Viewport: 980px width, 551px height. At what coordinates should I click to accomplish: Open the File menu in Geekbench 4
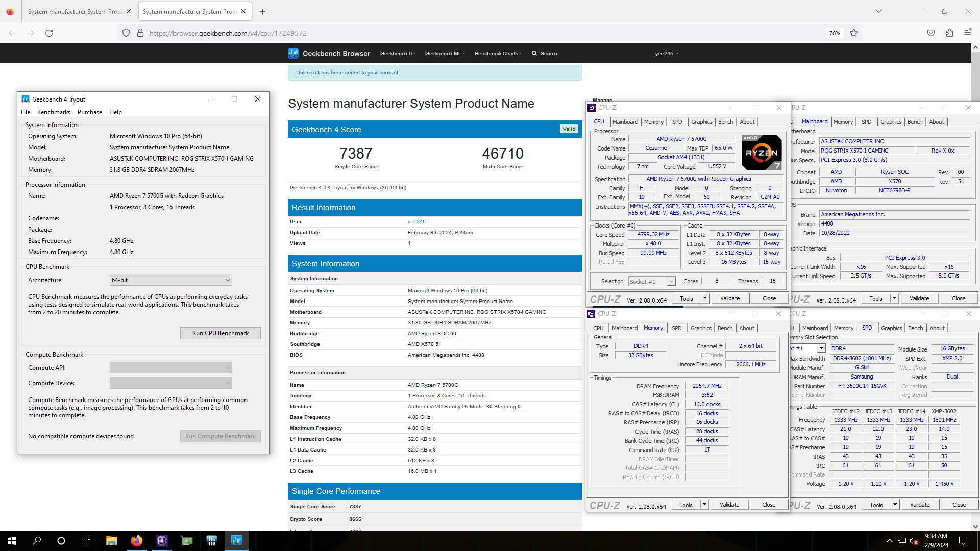pos(26,112)
